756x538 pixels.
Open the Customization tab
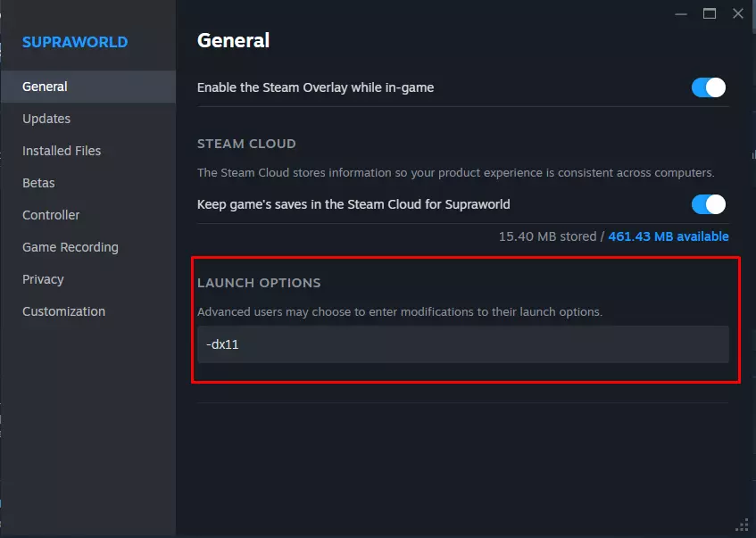63,311
